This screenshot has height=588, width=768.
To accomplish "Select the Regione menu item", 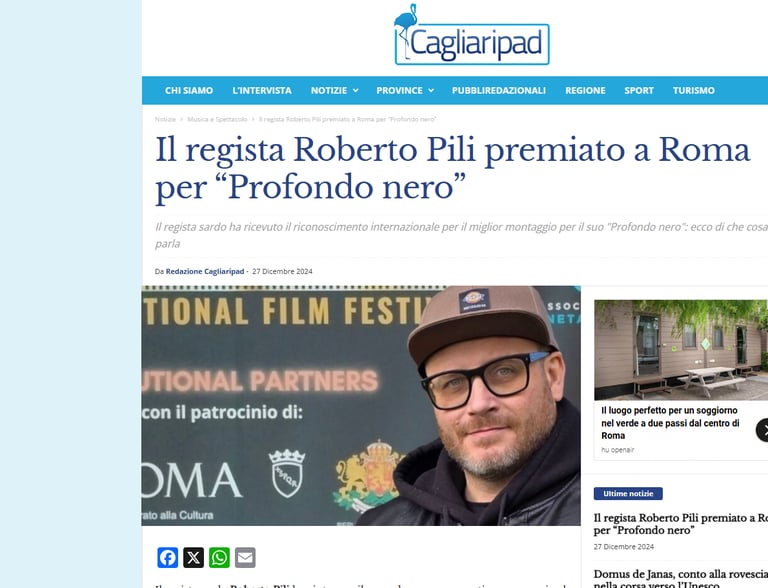I will [x=585, y=91].
